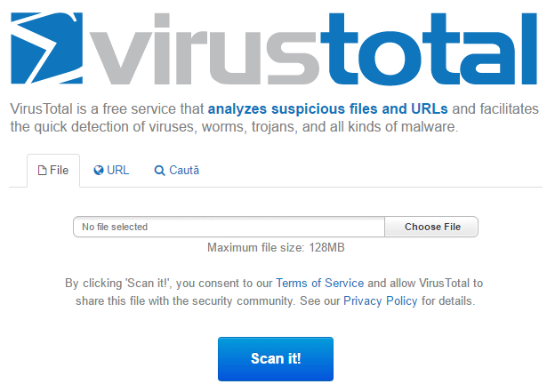This screenshot has width=555, height=392.
Task: Click the blue "total" logo wordmark
Action: [x=429, y=50]
